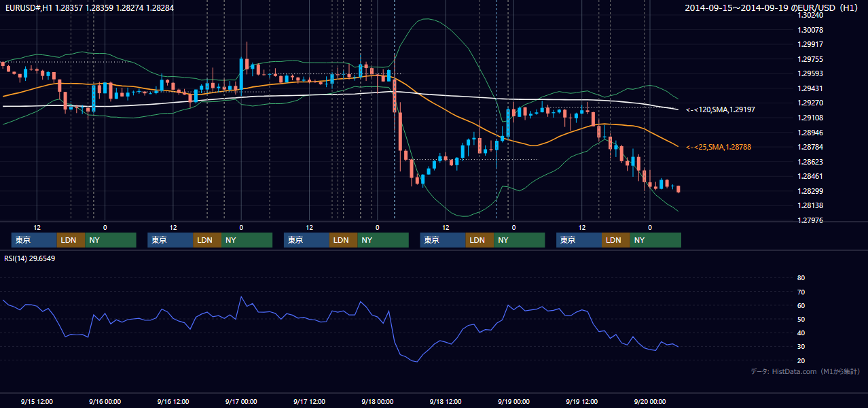The height and width of the screenshot is (408, 868).
Task: Click price axis value 1.29593
Action: tap(810, 74)
